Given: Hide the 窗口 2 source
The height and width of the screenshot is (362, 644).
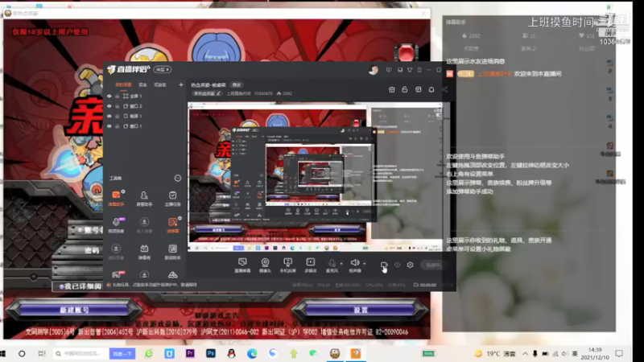Looking at the screenshot, I should coord(109,106).
